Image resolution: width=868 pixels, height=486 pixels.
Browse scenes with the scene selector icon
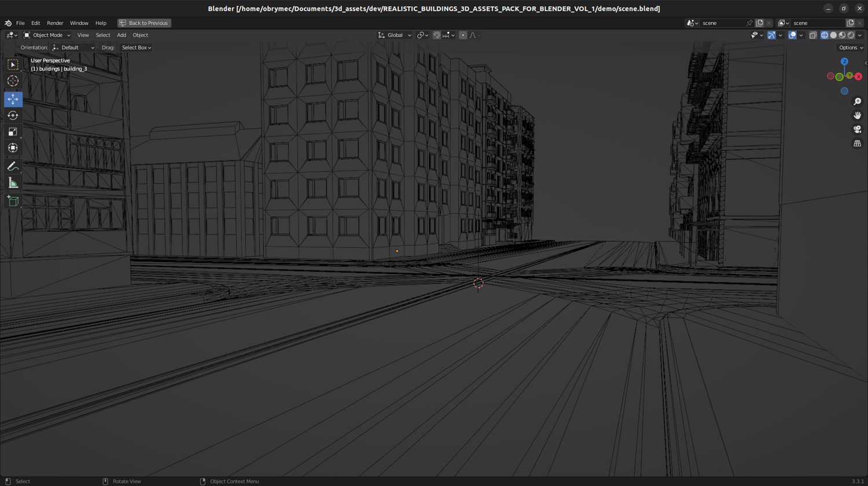pyautogui.click(x=692, y=23)
